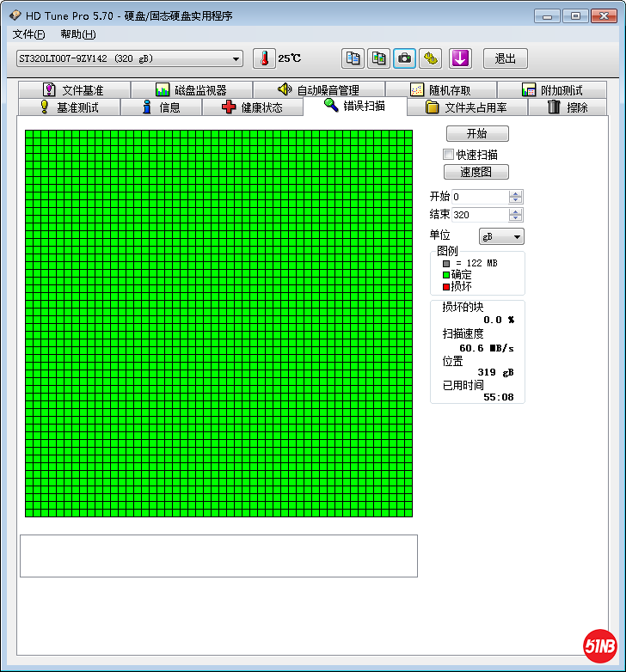Click the copy screenshot to clipboard icon
Viewport: 626px width, 672px height.
[x=378, y=58]
